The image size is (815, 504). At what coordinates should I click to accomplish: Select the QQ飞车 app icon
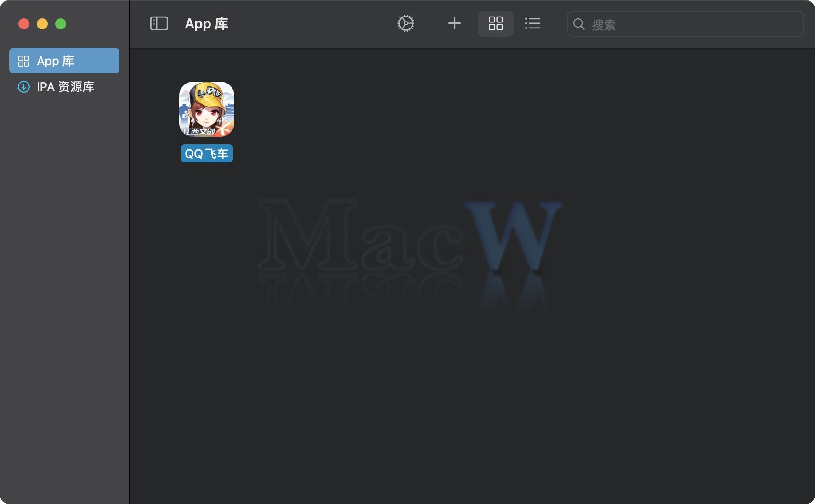tap(207, 109)
